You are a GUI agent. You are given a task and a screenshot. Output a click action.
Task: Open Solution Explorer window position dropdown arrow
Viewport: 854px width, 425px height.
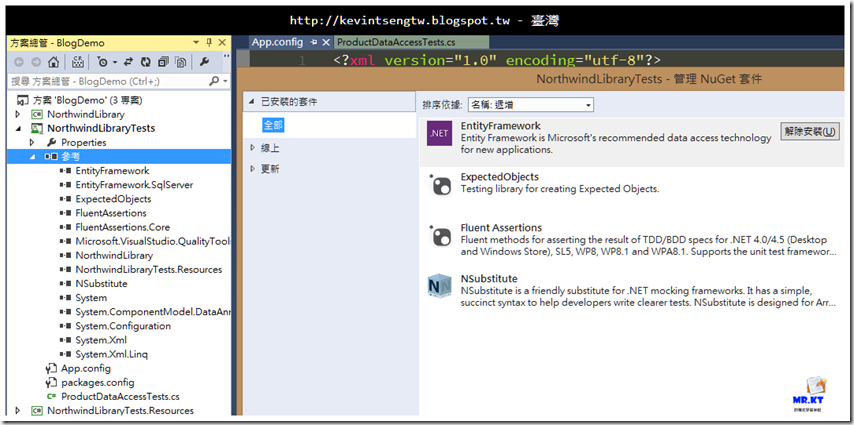click(196, 42)
